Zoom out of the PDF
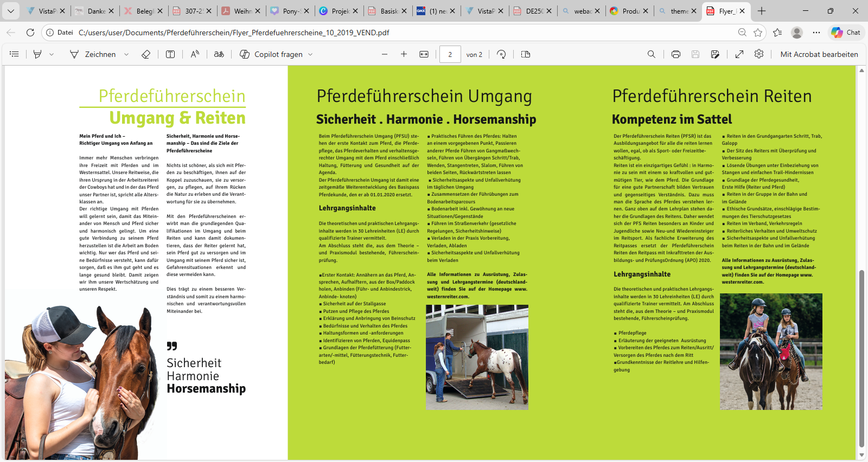Image resolution: width=868 pixels, height=462 pixels. (385, 54)
